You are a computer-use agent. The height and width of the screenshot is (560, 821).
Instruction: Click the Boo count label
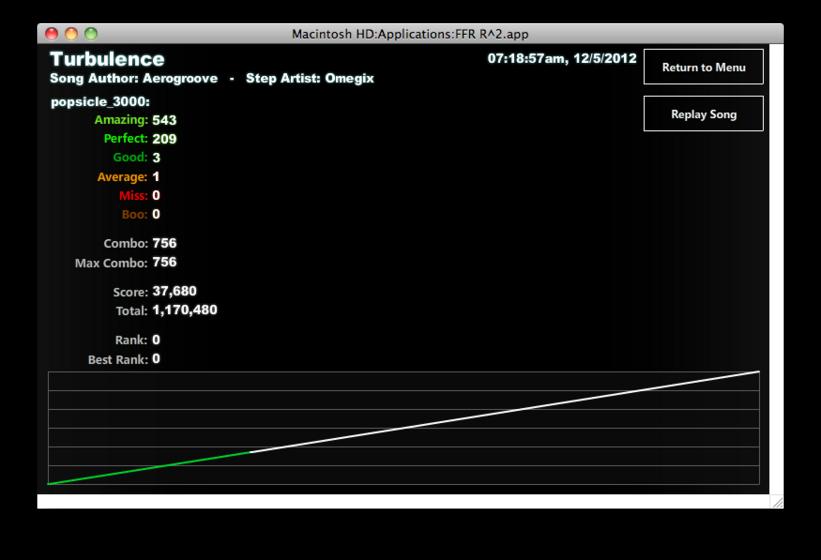(x=134, y=214)
